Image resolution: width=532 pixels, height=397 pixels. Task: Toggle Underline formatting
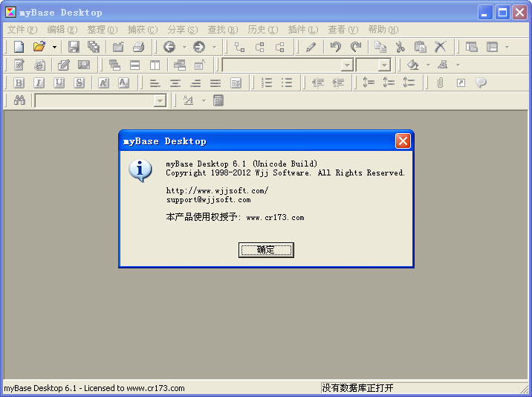pos(59,83)
